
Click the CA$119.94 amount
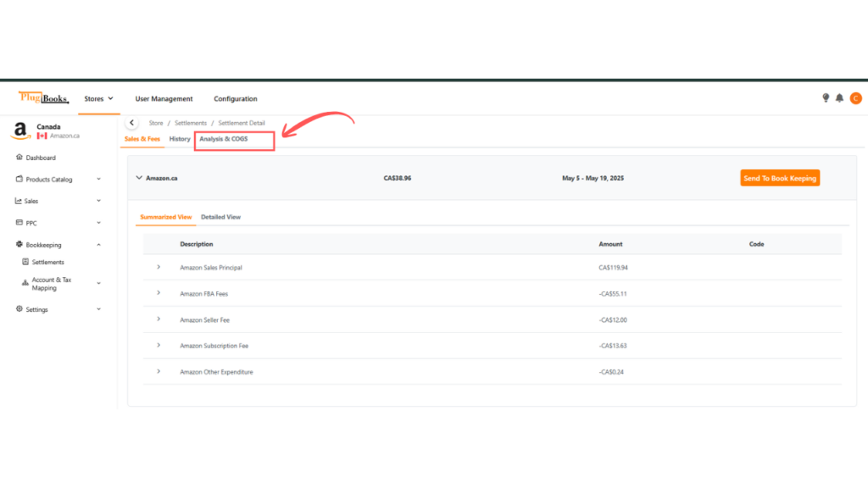coord(613,268)
